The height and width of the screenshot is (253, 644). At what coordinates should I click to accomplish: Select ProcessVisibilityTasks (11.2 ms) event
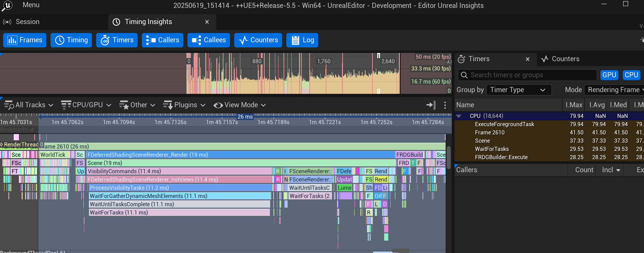point(180,188)
